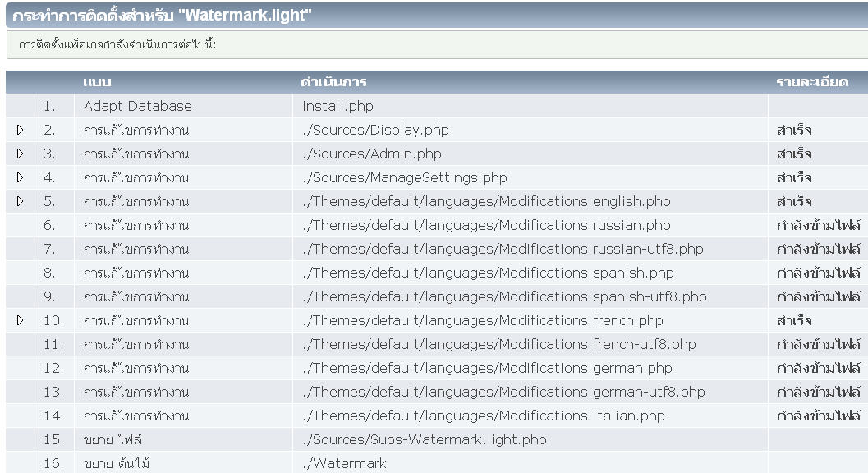Expand row 10 Modifications.french.php details
The height and width of the screenshot is (473, 868).
(20, 320)
